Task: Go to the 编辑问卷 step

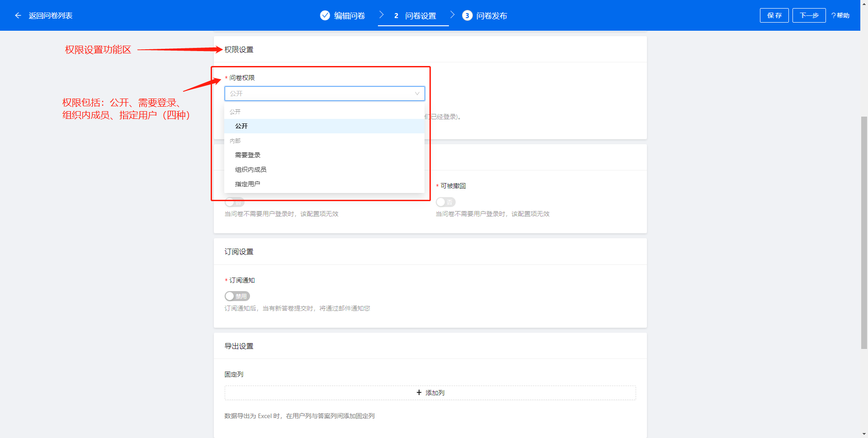Action: pos(349,16)
